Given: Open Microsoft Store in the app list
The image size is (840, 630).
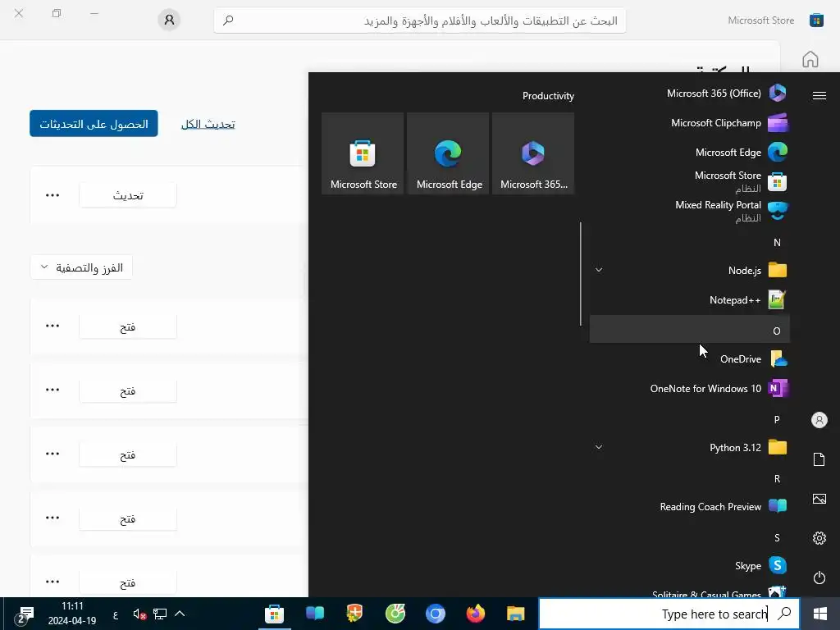Looking at the screenshot, I should point(689,181).
